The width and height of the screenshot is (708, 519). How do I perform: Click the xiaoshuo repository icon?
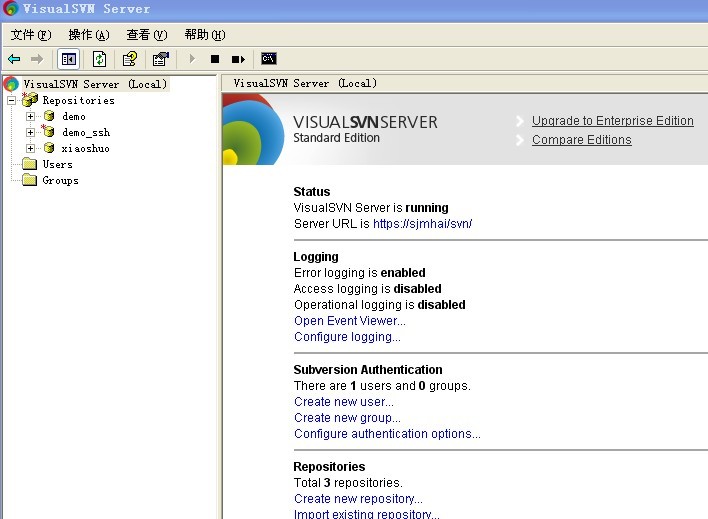(x=49, y=148)
